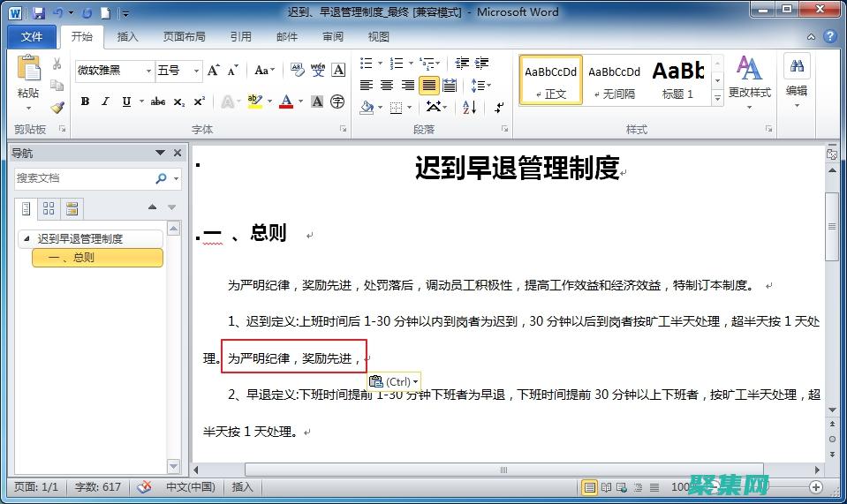Open search options arrow in navigation pane
The image size is (847, 504).
coord(176,178)
